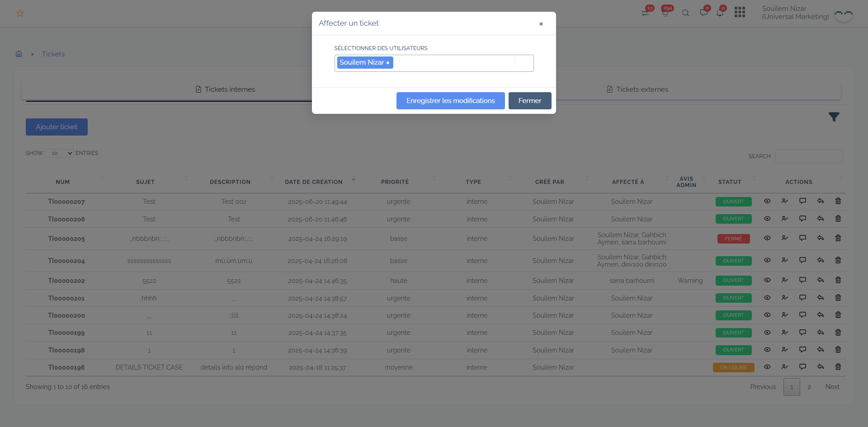View ticket TI00000196 with eye icon
The height and width of the screenshot is (427, 868).
pos(767,367)
